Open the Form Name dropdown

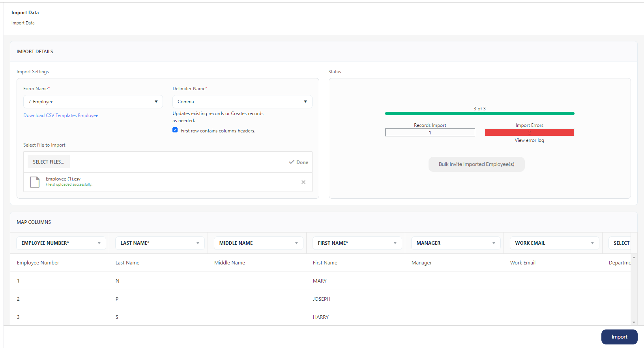pyautogui.click(x=93, y=102)
